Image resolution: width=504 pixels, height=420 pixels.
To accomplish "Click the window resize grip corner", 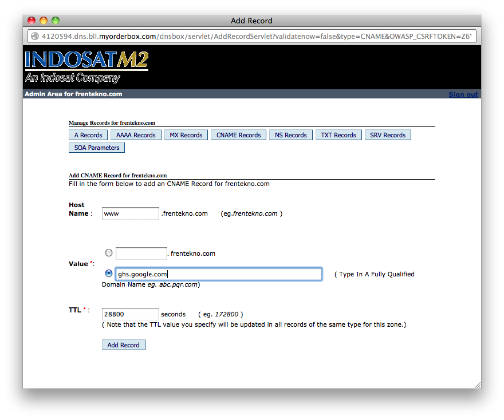I will click(x=478, y=385).
